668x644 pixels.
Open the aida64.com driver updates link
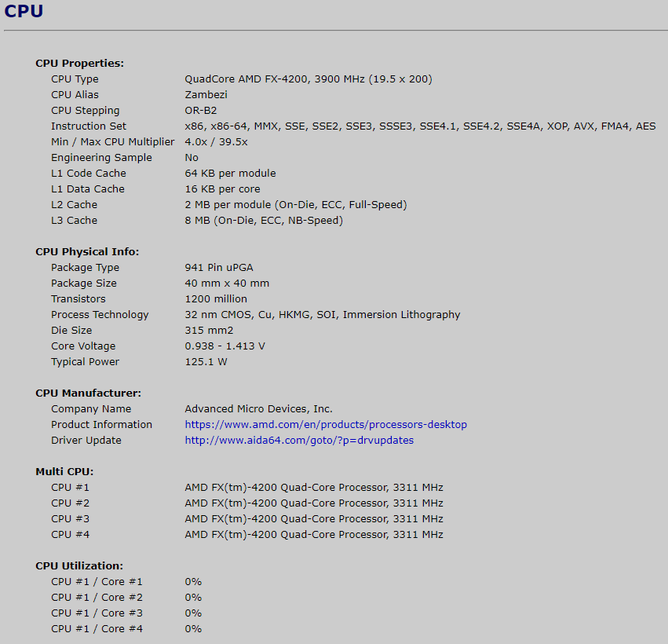pyautogui.click(x=299, y=441)
